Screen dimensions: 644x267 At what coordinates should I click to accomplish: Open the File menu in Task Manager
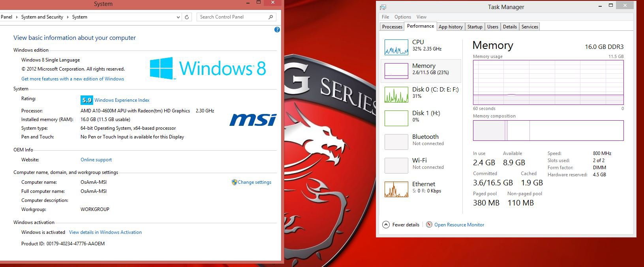pyautogui.click(x=385, y=17)
